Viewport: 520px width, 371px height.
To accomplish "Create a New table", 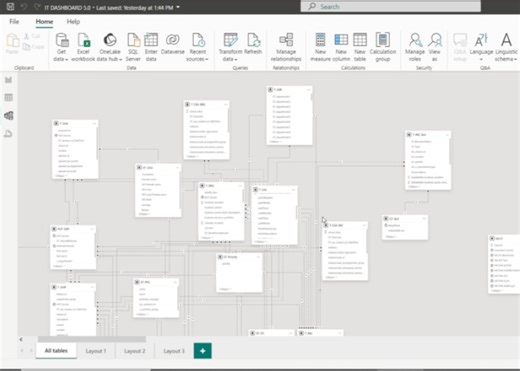I will coord(360,47).
